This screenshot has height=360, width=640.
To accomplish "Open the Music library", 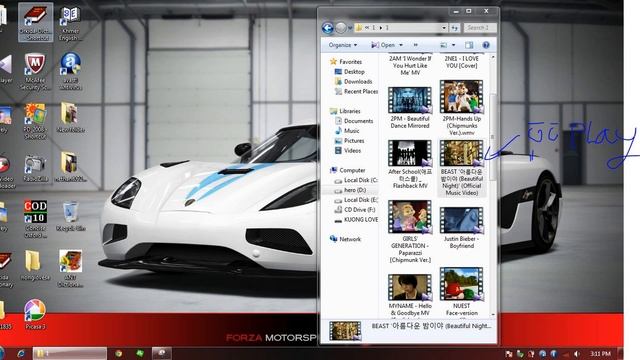I will click(347, 131).
